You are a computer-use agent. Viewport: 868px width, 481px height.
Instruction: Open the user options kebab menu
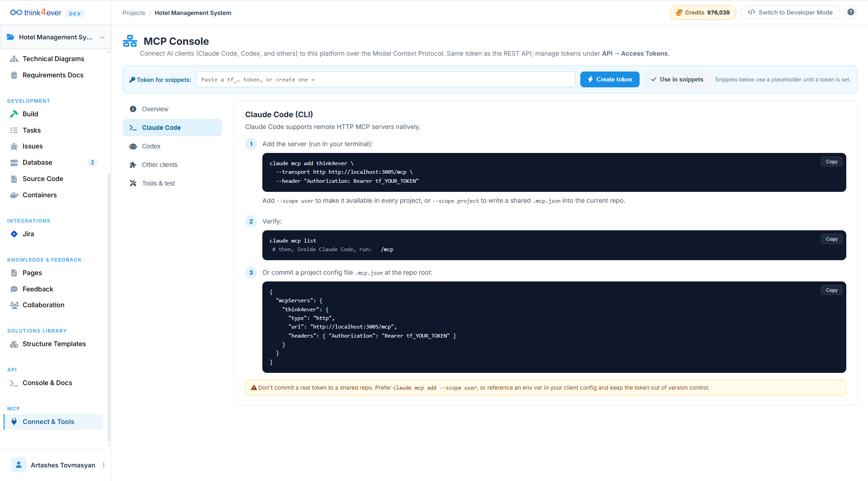click(x=104, y=465)
